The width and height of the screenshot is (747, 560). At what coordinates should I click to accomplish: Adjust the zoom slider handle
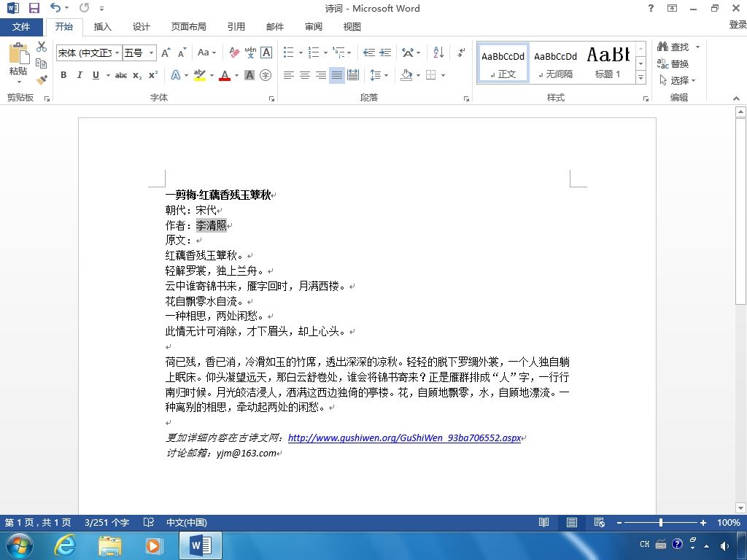click(661, 522)
